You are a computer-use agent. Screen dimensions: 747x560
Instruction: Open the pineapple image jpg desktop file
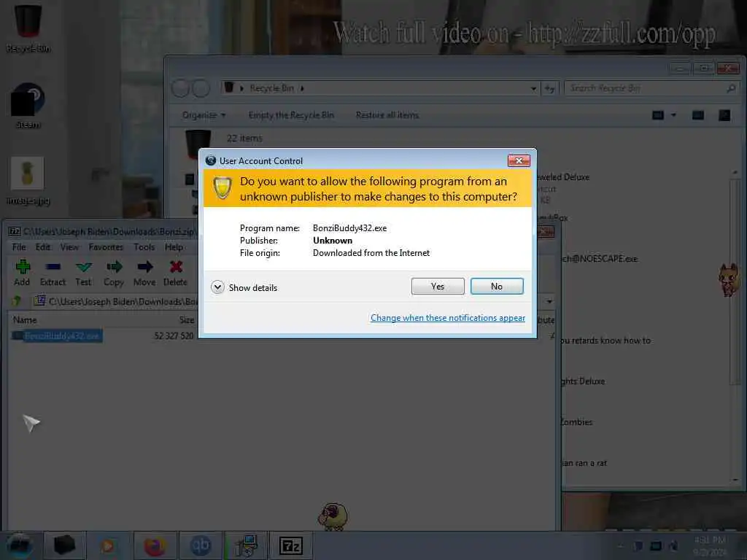(x=28, y=181)
